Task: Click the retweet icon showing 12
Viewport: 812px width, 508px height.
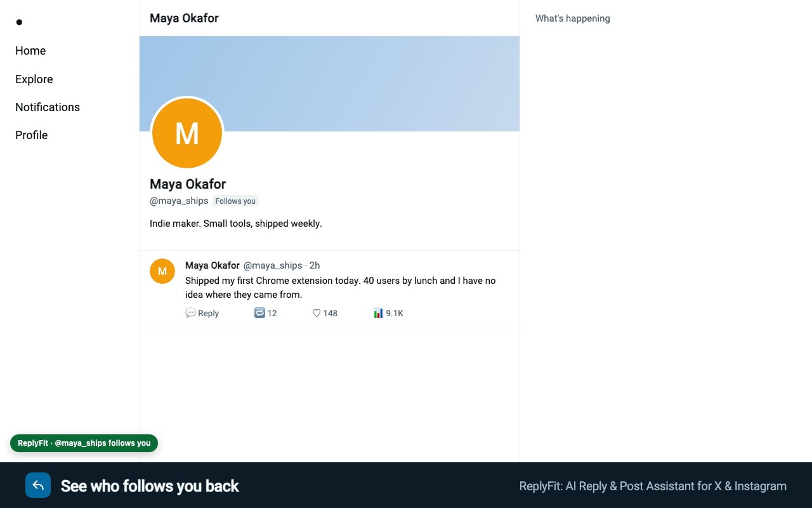Action: coord(259,313)
